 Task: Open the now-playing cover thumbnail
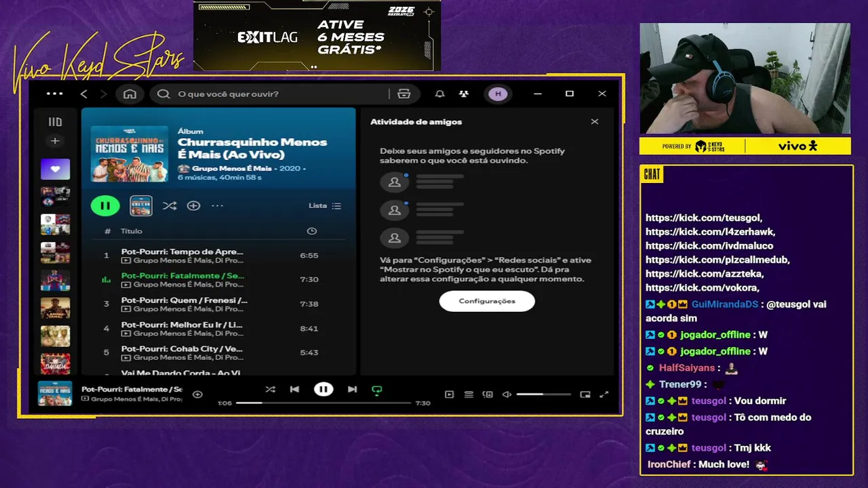[x=55, y=394]
